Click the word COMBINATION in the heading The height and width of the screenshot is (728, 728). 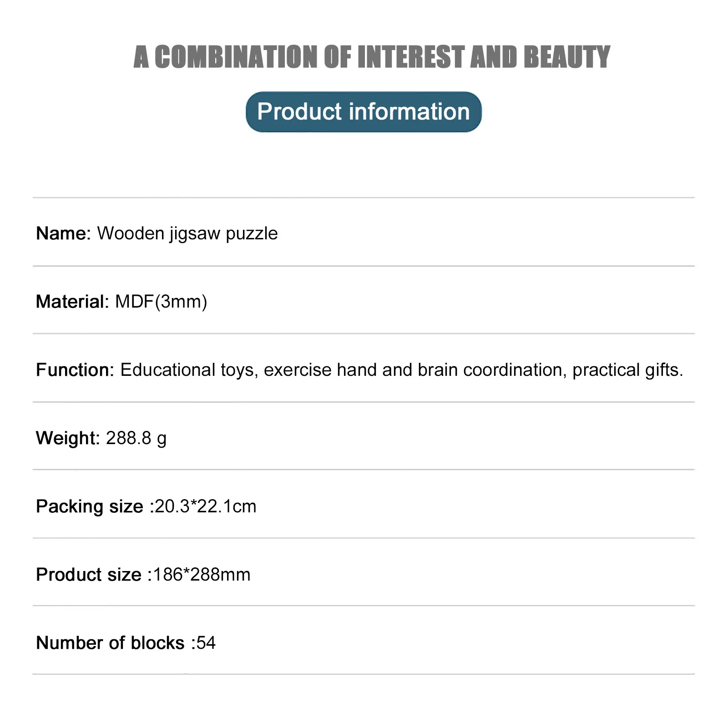coord(235,57)
